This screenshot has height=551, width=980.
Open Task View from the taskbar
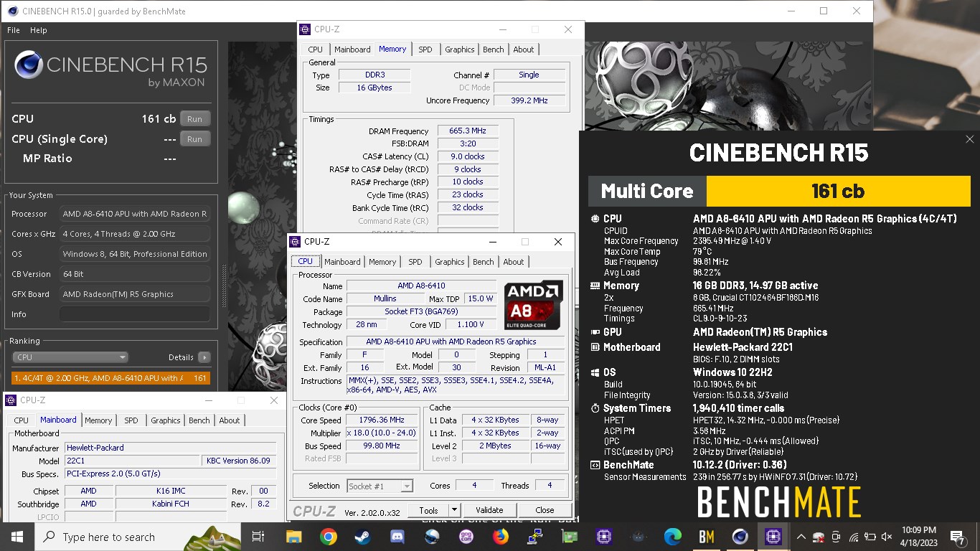(x=258, y=537)
